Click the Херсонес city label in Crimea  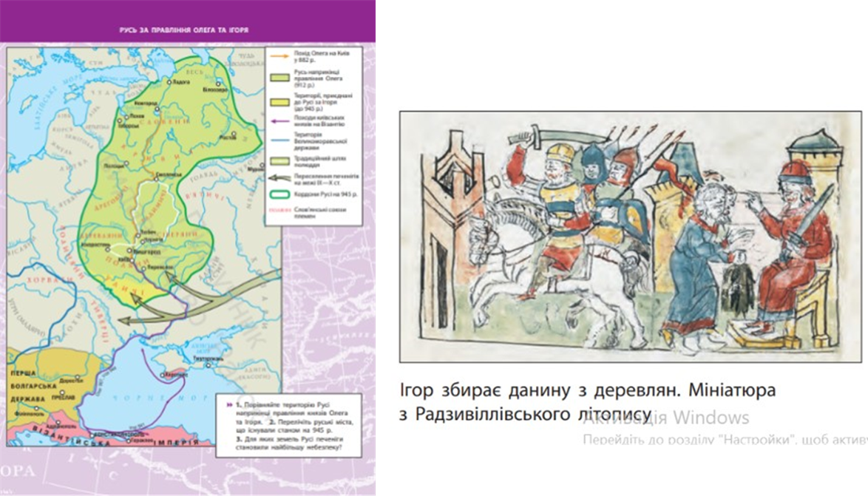coord(176,374)
